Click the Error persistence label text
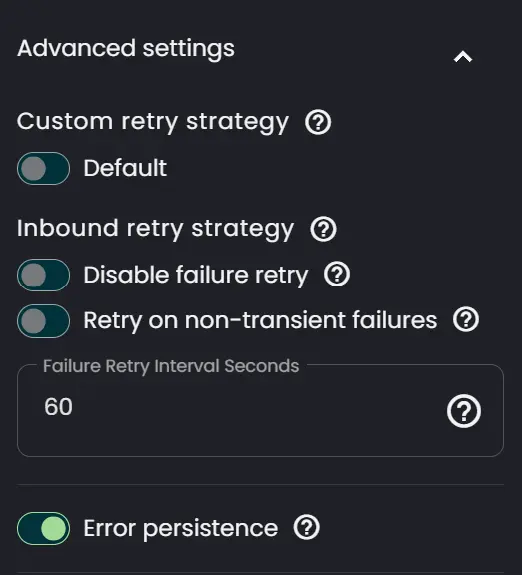This screenshot has height=575, width=522. tap(180, 529)
